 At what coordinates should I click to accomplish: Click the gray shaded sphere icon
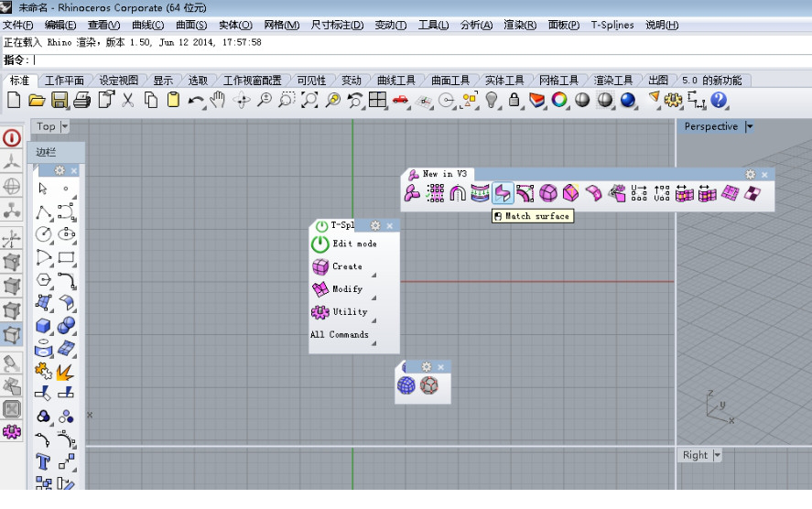(582, 100)
